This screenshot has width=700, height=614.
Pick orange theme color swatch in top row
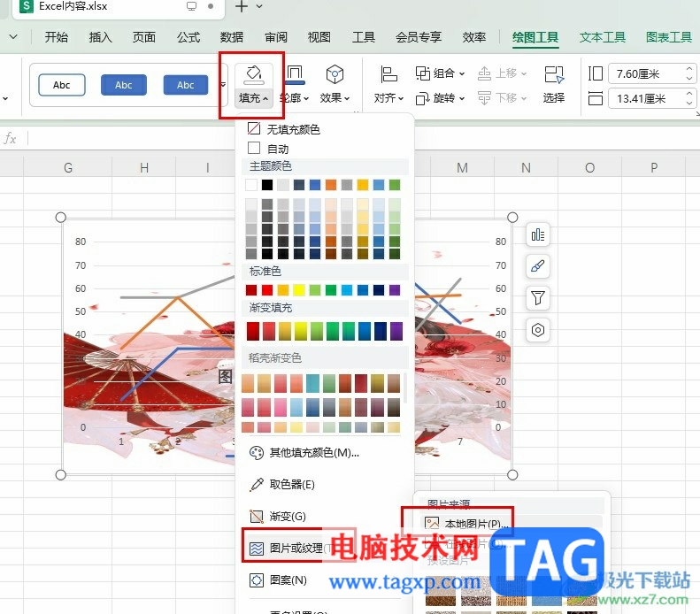[x=331, y=185]
